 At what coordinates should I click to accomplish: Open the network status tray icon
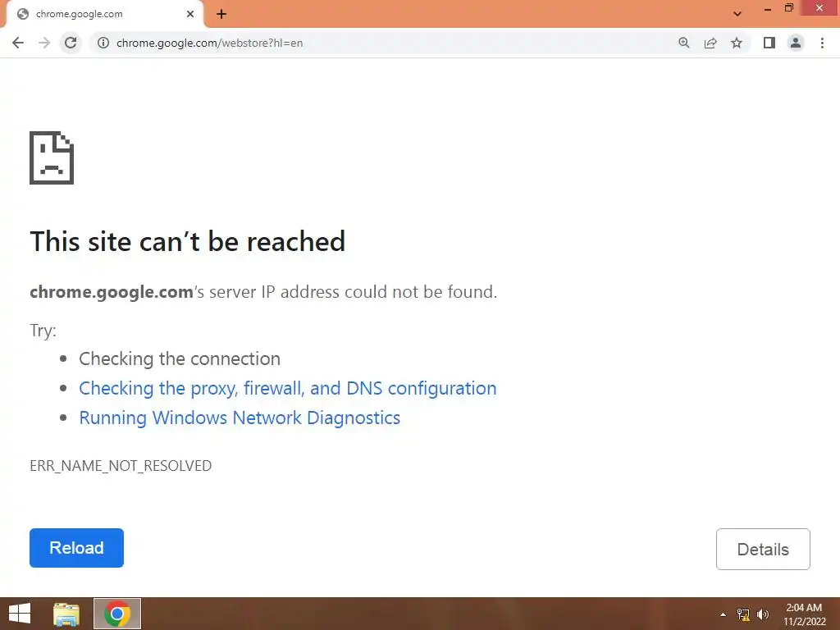tap(743, 614)
